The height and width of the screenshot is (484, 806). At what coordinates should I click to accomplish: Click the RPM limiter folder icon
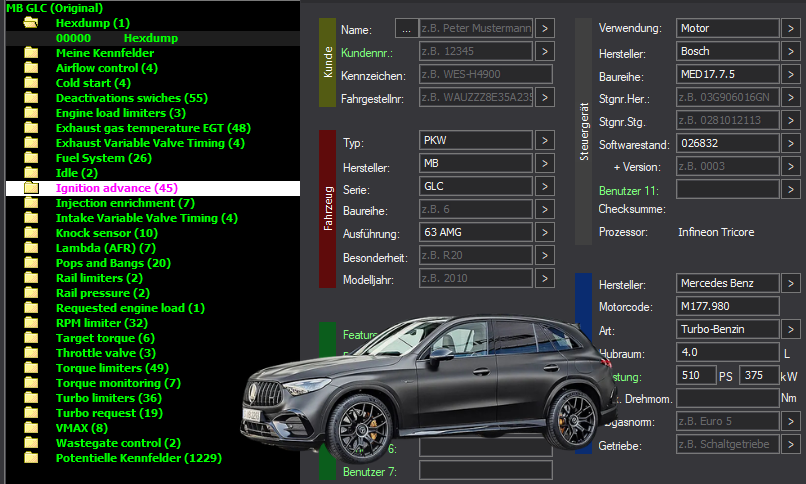coord(31,323)
